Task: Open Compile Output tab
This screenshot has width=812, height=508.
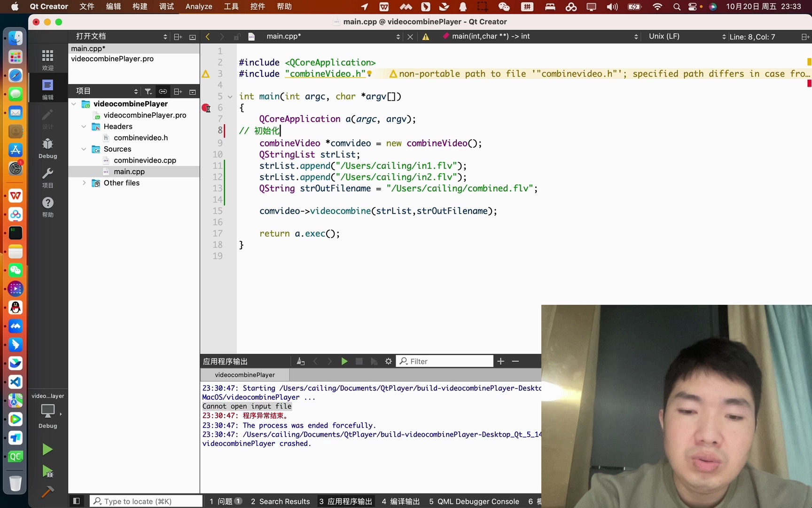Action: [401, 501]
